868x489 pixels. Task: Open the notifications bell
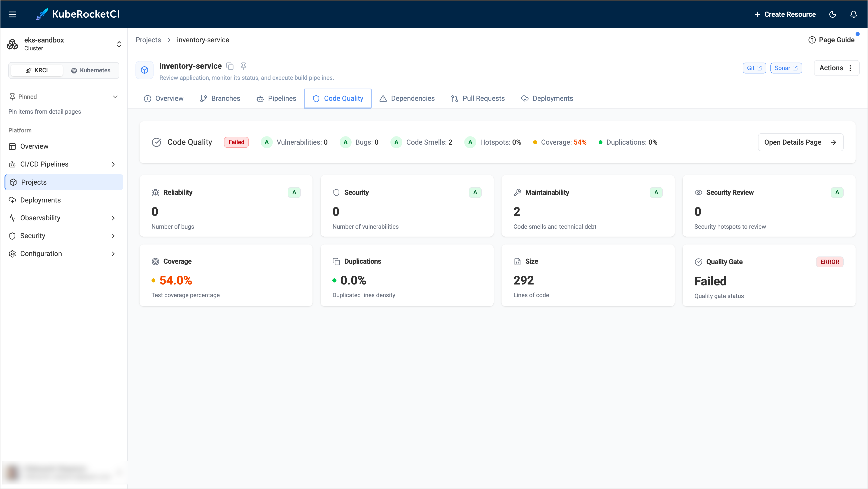click(x=854, y=14)
